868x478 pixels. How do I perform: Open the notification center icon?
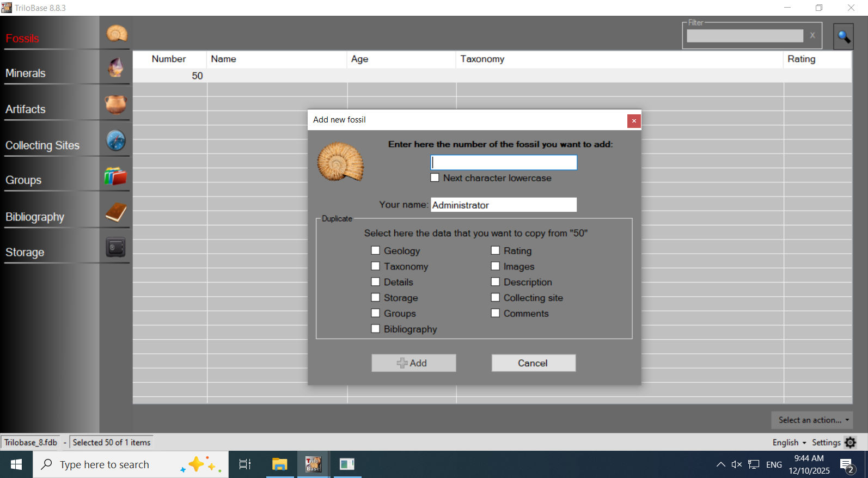click(847, 465)
